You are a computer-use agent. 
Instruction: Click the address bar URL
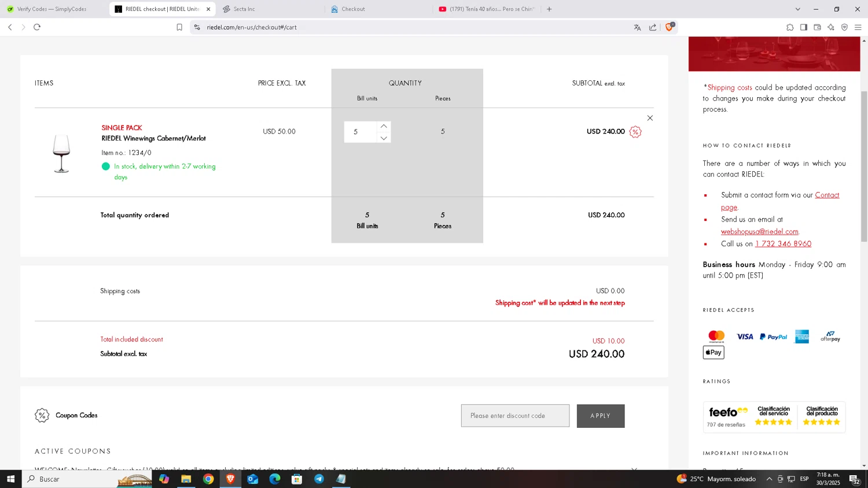coord(252,27)
